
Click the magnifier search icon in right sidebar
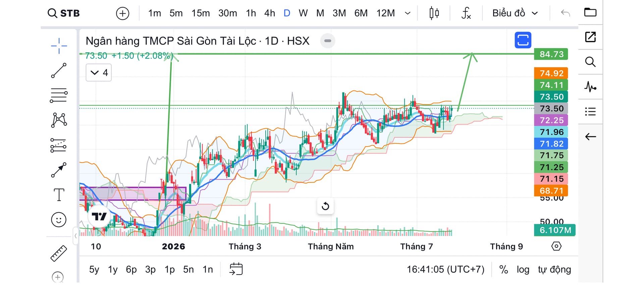click(x=590, y=62)
